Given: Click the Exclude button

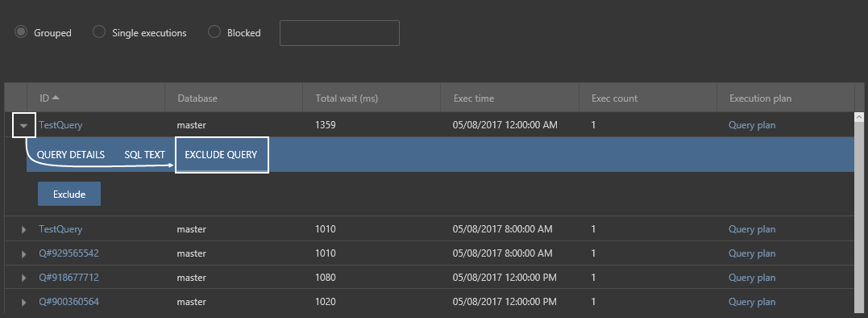Looking at the screenshot, I should pos(69,194).
